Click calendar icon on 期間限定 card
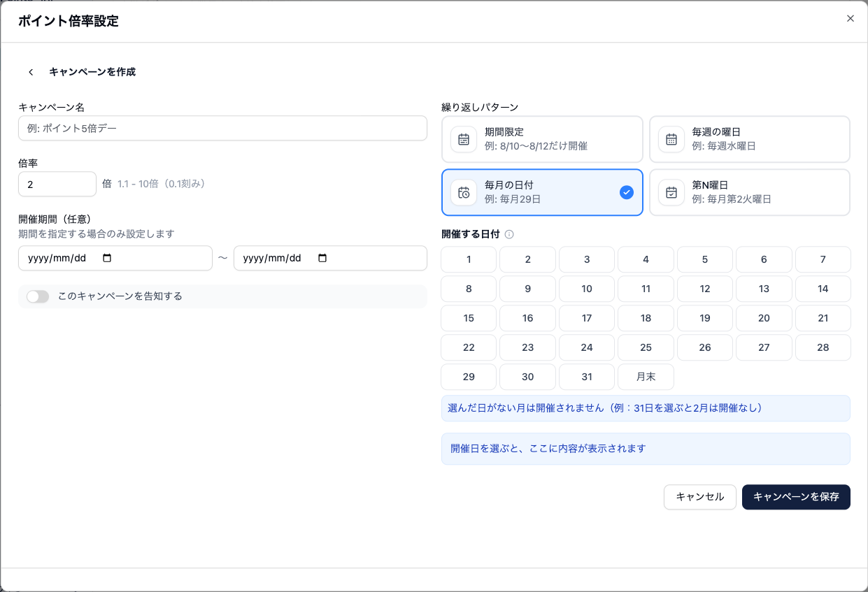 point(464,140)
